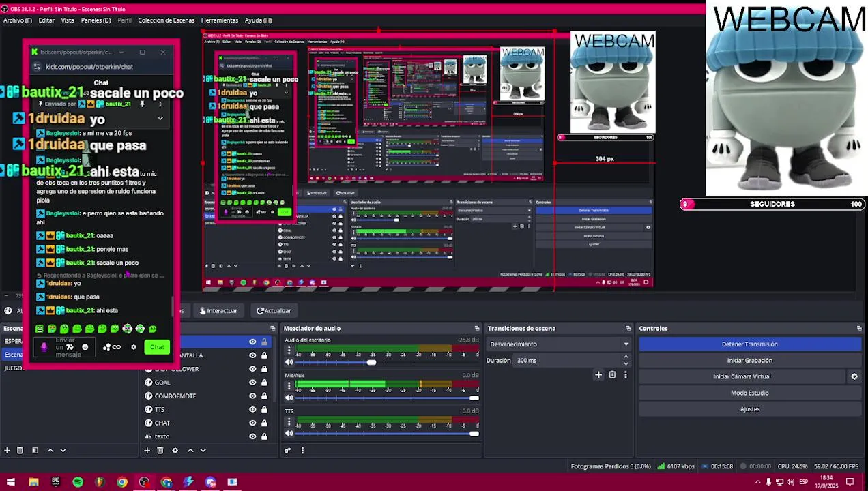868x491 pixels.
Task: Open scene filters icon in Escenas panel
Action: 35,450
